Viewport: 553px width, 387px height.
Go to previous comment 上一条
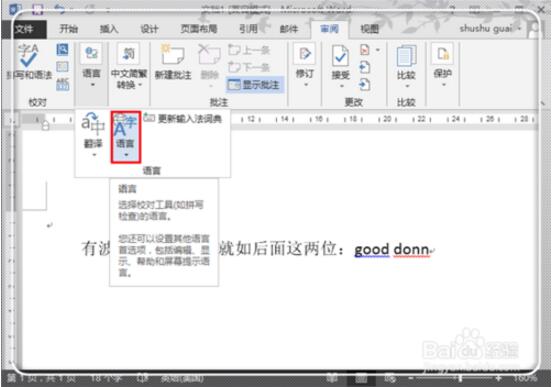pos(249,50)
